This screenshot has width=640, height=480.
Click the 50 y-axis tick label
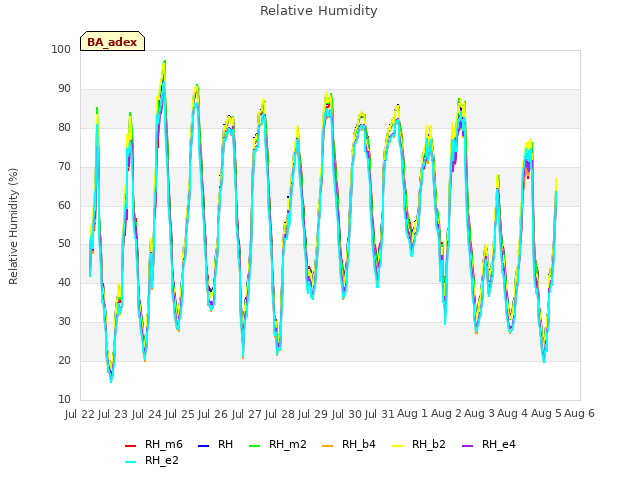click(64, 244)
